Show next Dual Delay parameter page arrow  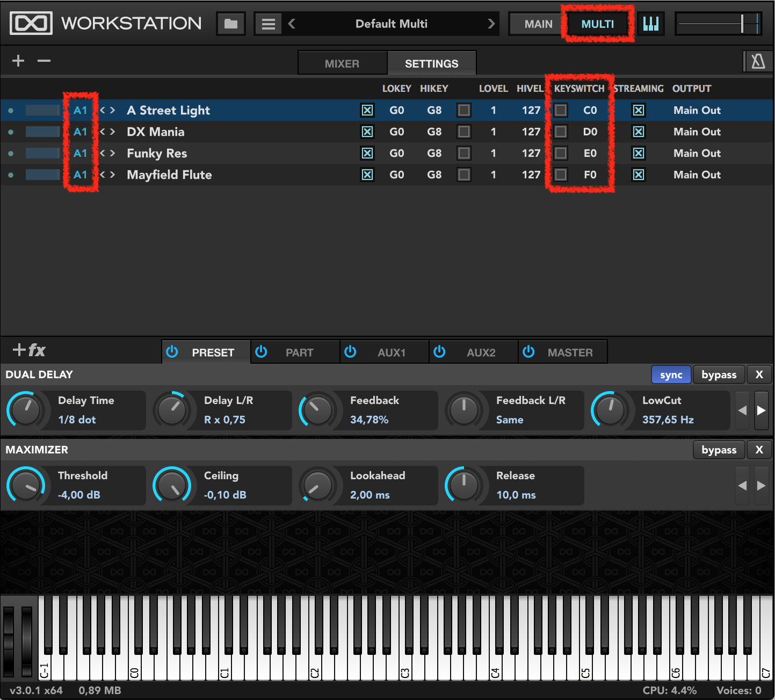(x=761, y=410)
